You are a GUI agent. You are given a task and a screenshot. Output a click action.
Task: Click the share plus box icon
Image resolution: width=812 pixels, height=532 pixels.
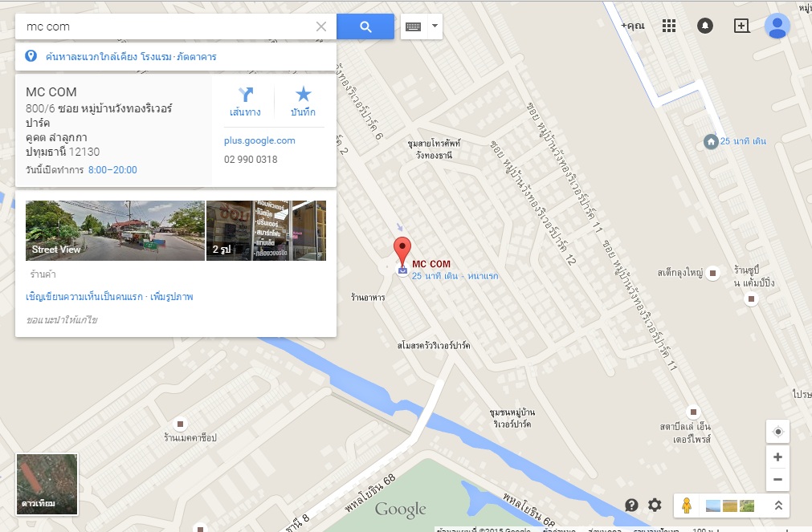point(741,26)
